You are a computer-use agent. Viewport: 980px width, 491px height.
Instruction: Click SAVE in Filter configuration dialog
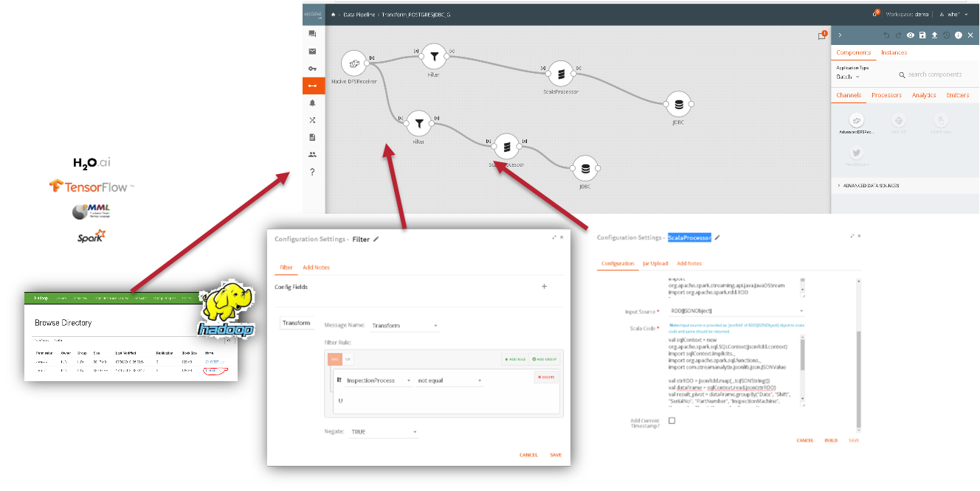pyautogui.click(x=556, y=455)
